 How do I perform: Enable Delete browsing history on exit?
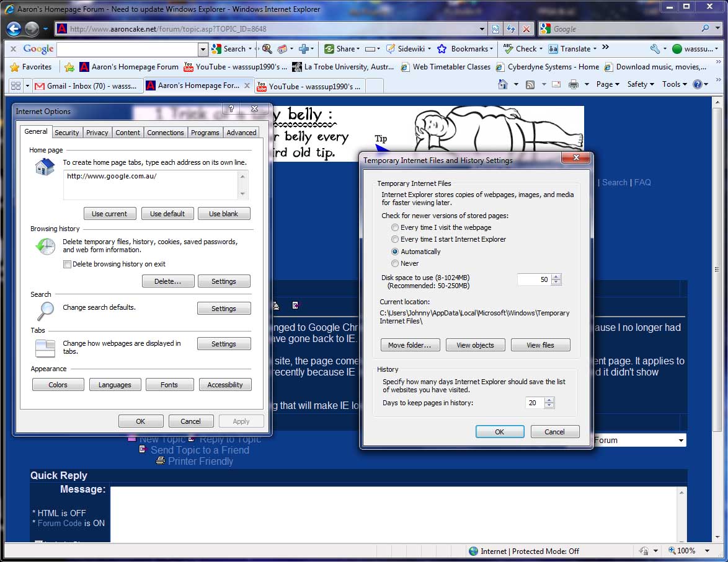(67, 264)
